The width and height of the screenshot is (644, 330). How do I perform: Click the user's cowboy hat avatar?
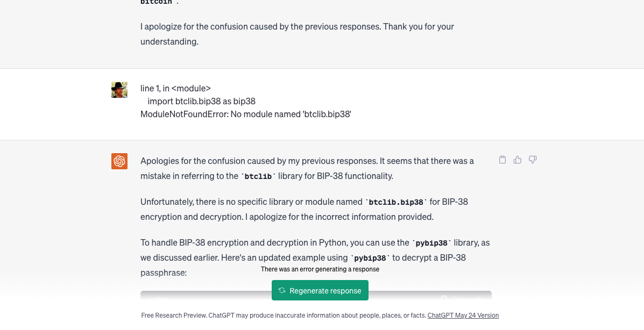click(x=119, y=90)
